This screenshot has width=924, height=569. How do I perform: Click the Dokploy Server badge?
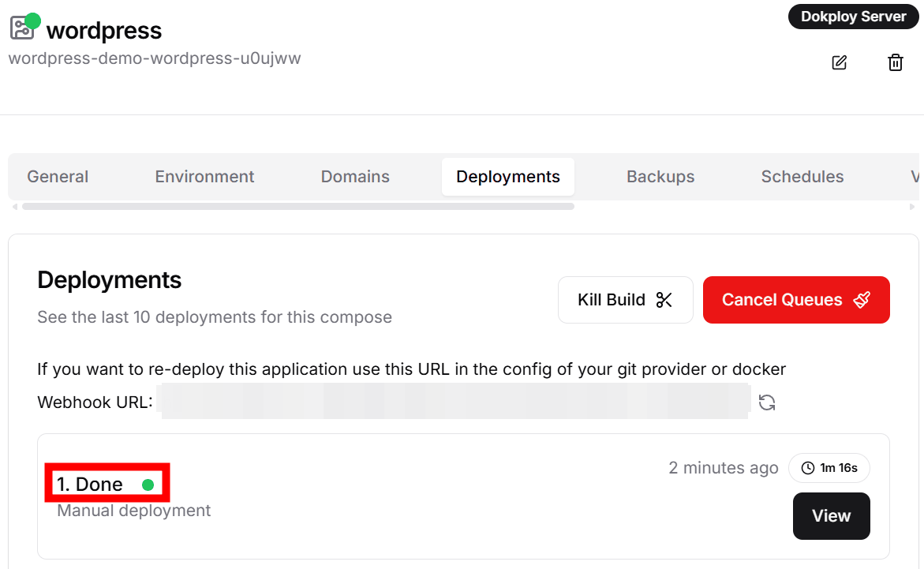point(853,17)
